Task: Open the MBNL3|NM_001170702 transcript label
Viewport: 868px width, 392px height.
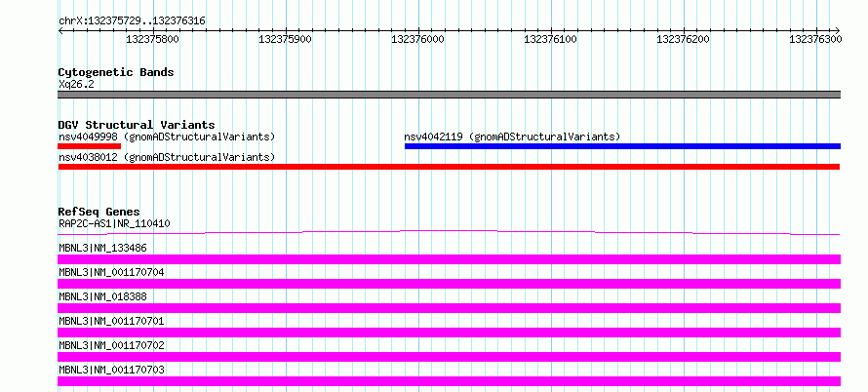Action: pyautogui.click(x=111, y=345)
